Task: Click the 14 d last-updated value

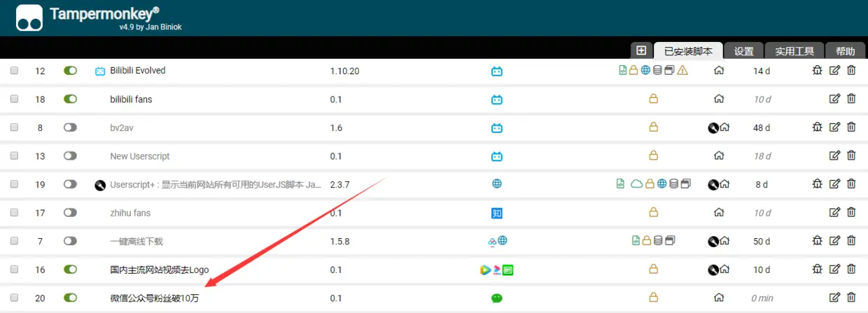Action: coord(762,71)
